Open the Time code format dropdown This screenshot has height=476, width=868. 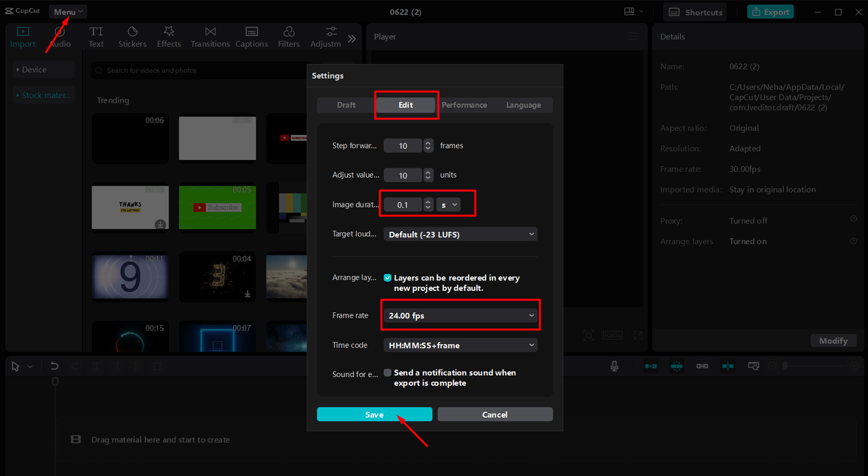click(460, 345)
